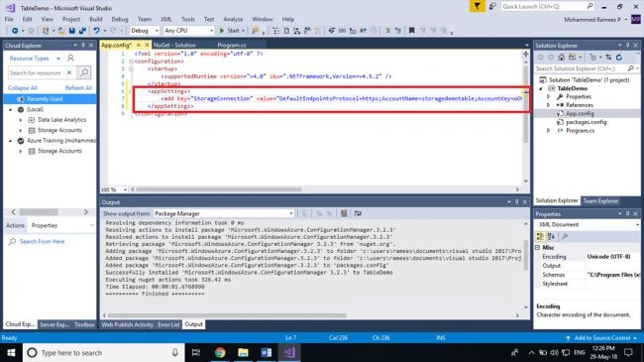Collapse the Misc category in Properties
The width and height of the screenshot is (644, 362).
[538, 247]
